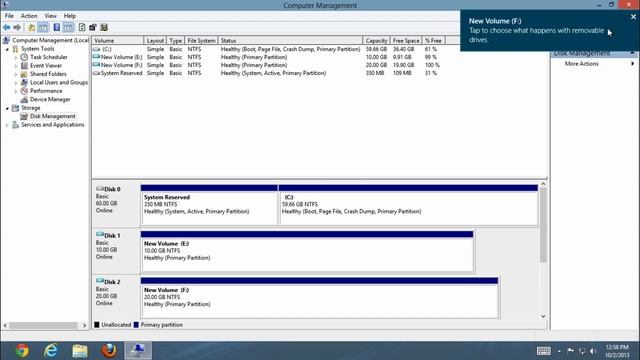Select New Volume (E:) partition on Disk 1
Screen dimensions: 640x360
coord(307,251)
